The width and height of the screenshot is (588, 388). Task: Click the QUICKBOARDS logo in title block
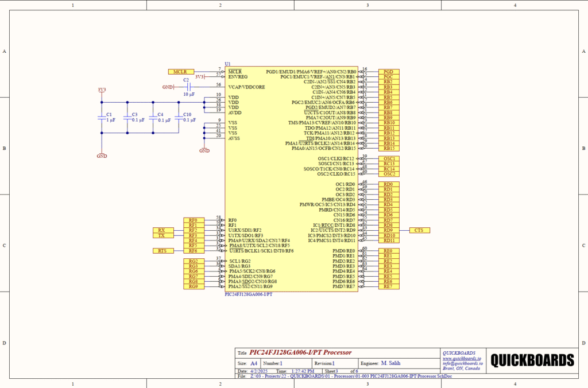[x=532, y=360]
